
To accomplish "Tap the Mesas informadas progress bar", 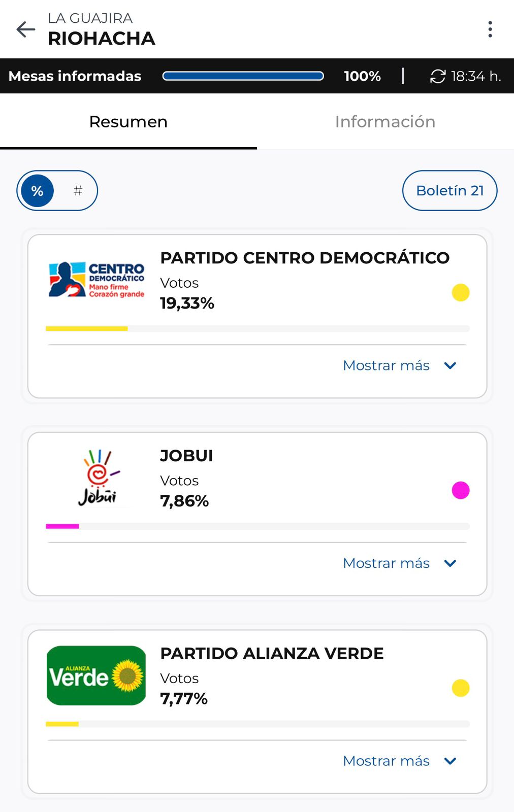I will tap(243, 76).
